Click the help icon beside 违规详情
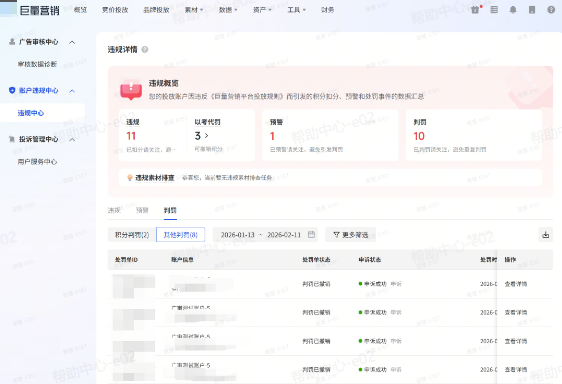Screen dimensions: 562x384 coord(145,49)
